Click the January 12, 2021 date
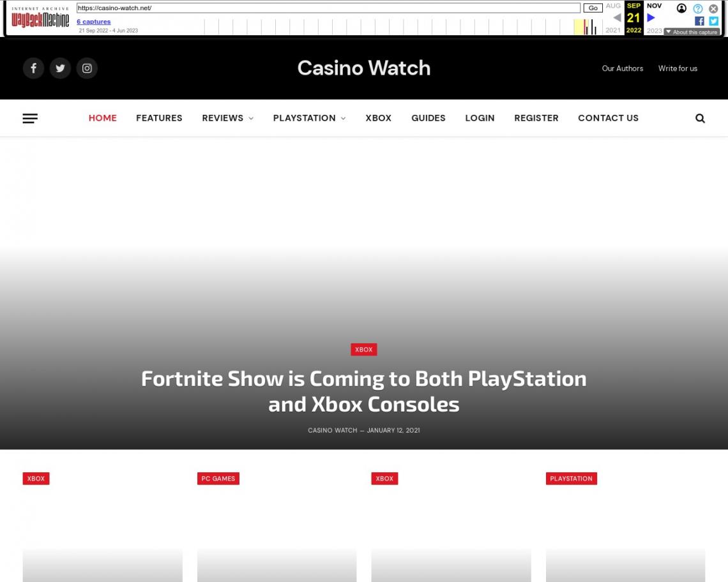Viewport: 728px width, 582px height. tap(394, 430)
